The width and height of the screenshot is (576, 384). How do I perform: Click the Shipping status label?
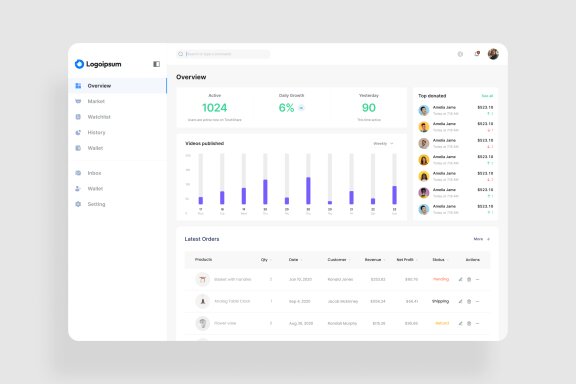(x=440, y=301)
